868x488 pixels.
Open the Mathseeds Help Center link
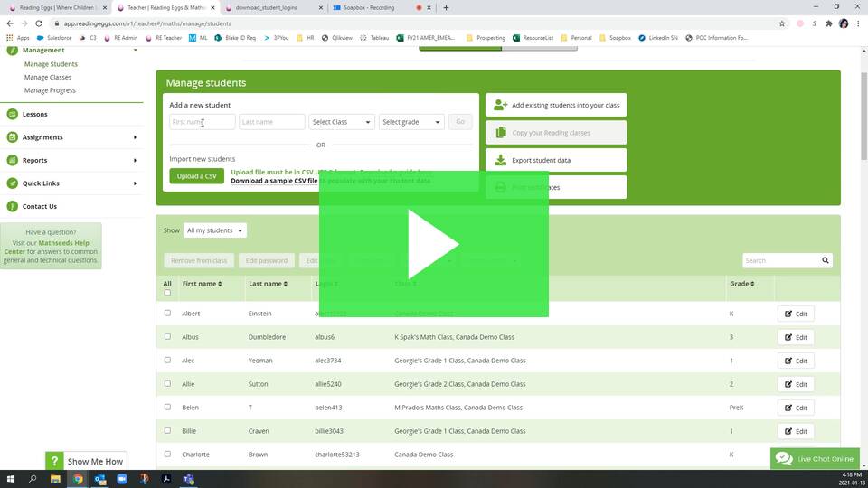pyautogui.click(x=48, y=248)
